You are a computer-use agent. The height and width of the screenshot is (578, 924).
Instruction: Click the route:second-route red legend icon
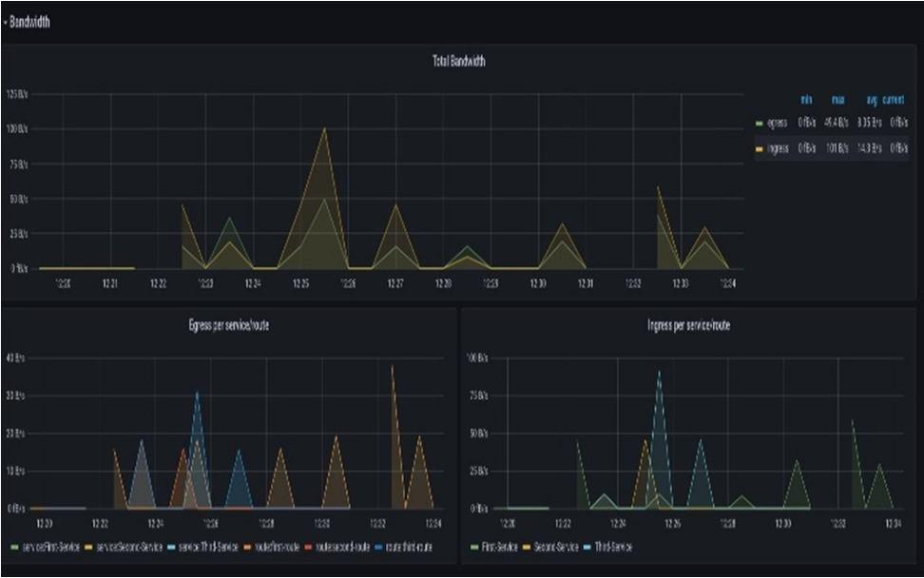309,548
